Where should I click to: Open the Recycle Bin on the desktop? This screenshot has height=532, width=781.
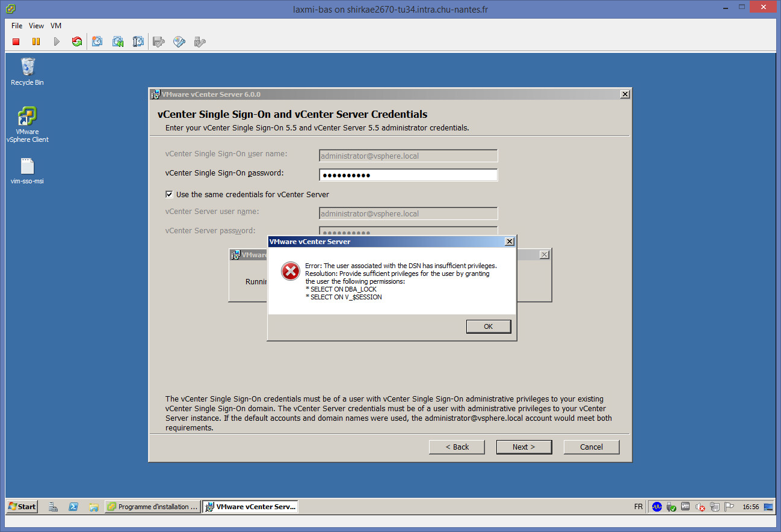tap(27, 72)
